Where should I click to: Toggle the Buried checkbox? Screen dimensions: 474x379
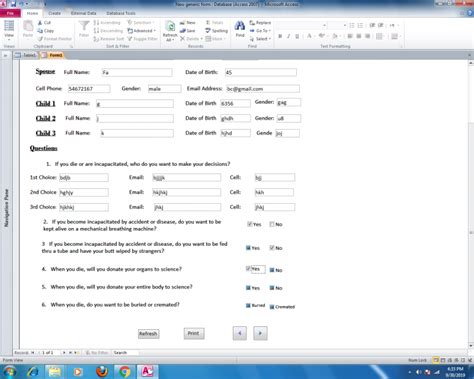pyautogui.click(x=248, y=305)
